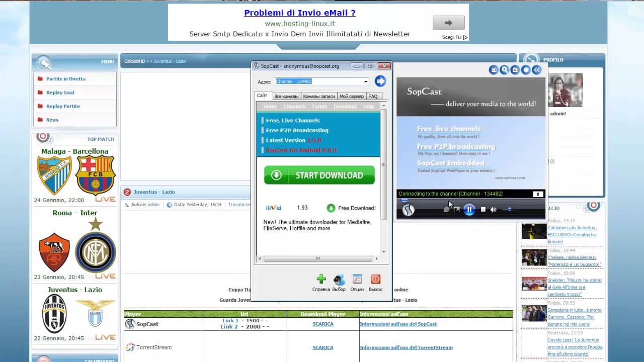Pause the SopCast player with blue pause button
644x362 pixels.
pyautogui.click(x=469, y=210)
